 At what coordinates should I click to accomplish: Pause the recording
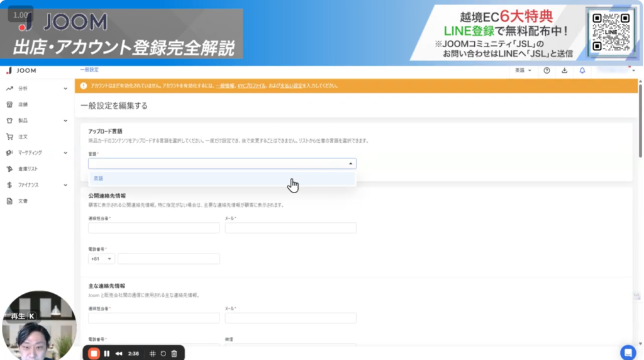point(106,353)
